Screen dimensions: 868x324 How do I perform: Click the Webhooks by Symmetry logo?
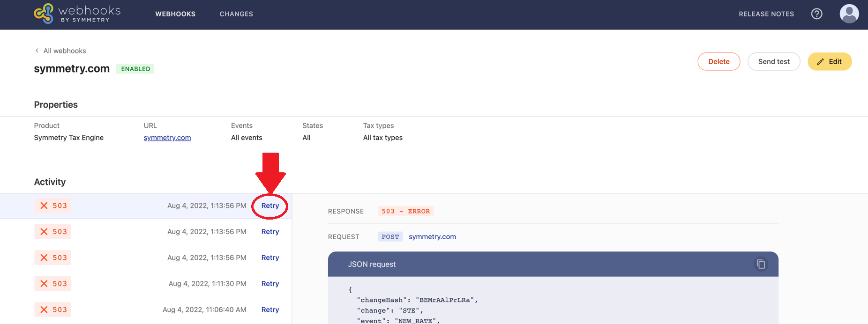[x=77, y=14]
